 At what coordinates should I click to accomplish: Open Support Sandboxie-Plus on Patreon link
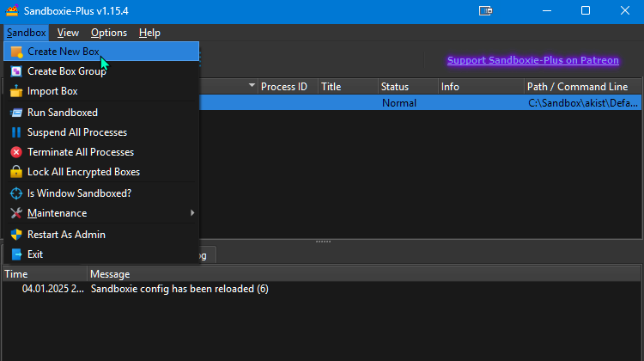[532, 60]
